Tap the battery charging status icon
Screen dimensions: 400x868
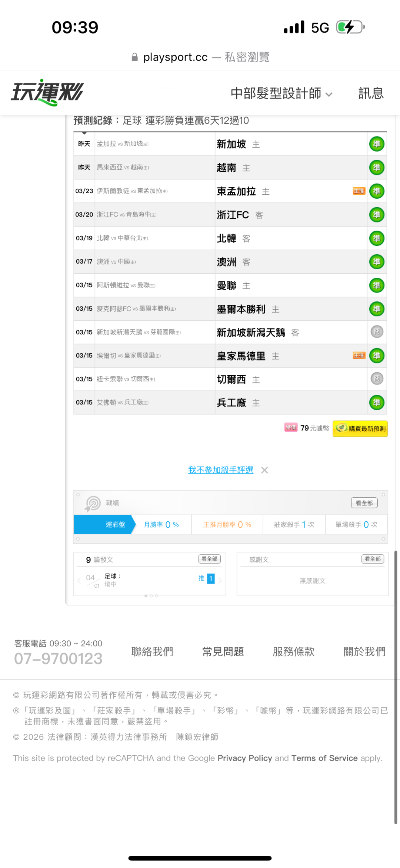pyautogui.click(x=350, y=27)
